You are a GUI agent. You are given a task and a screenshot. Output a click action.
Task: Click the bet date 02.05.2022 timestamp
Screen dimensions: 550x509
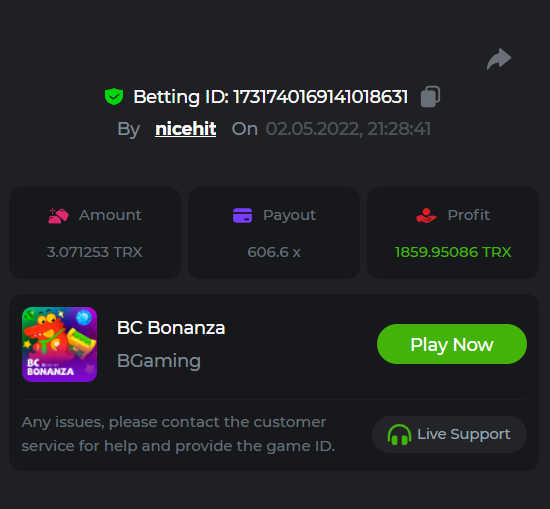pos(348,129)
